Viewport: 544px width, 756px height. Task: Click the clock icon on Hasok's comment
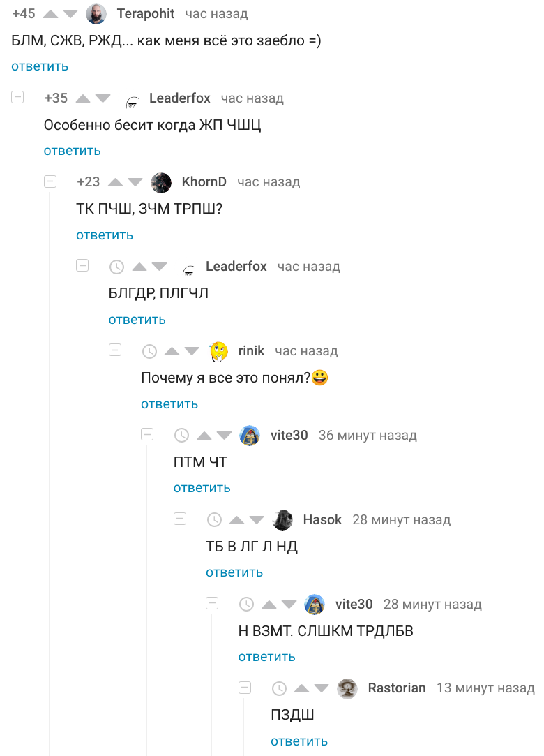pos(215,520)
